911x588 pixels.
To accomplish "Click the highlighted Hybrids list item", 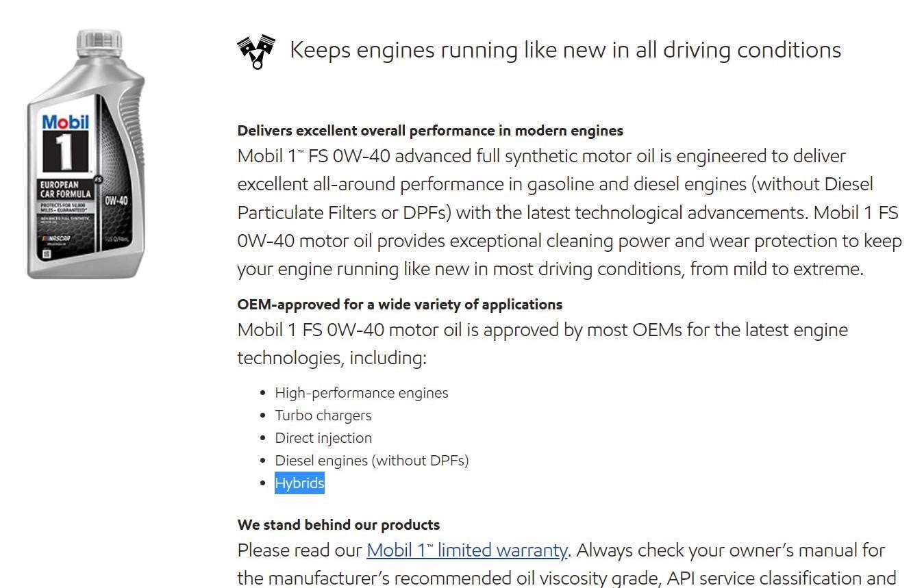I will click(x=299, y=483).
